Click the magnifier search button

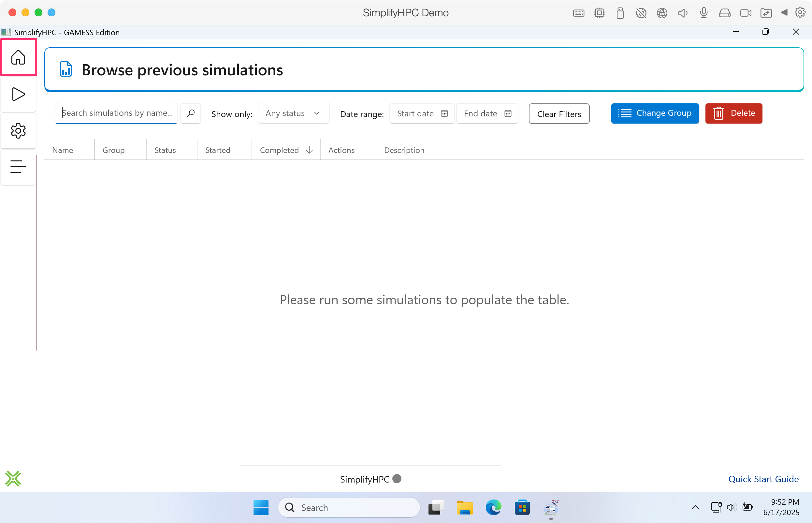191,113
